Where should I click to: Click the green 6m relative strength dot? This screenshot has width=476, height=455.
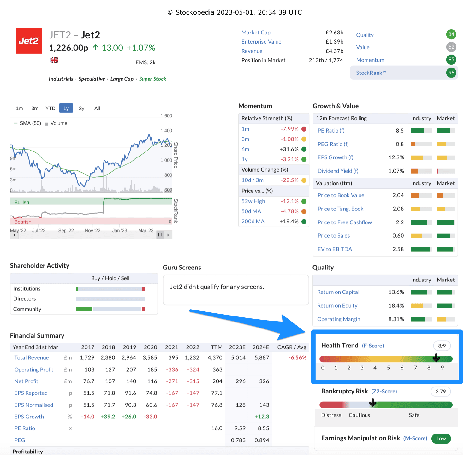click(304, 149)
